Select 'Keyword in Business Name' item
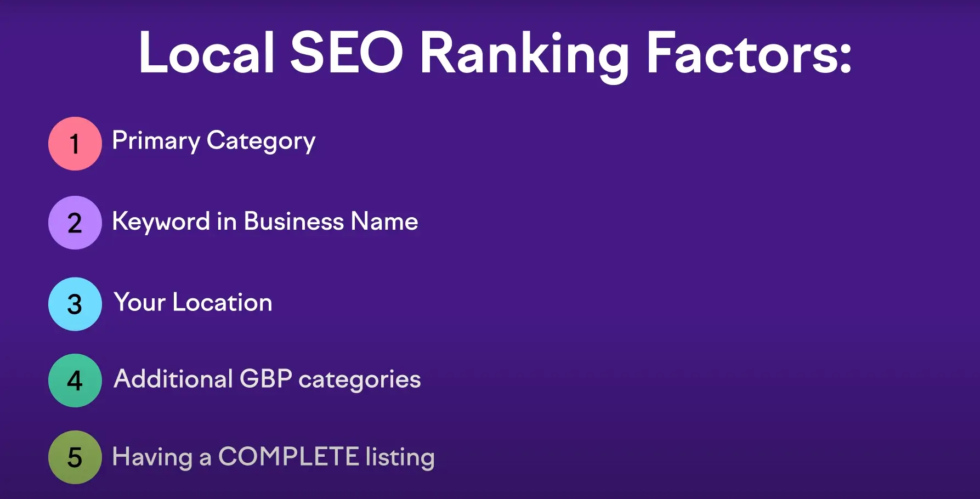 (265, 222)
